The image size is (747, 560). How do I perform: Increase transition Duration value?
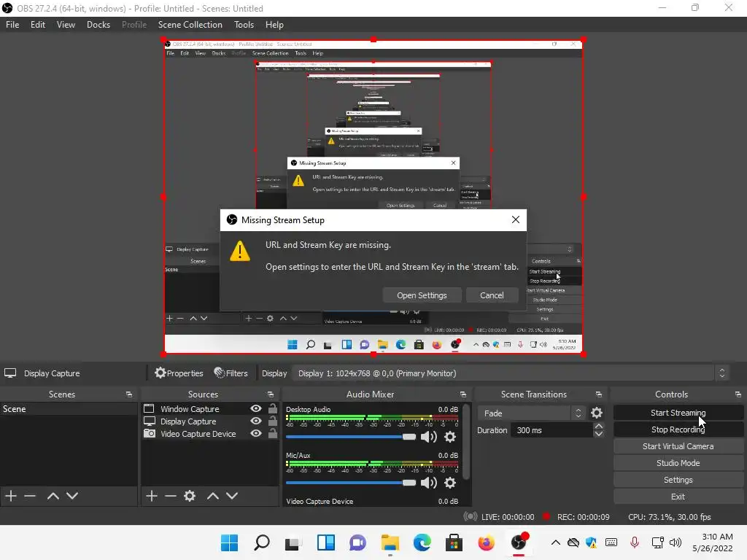[599, 426]
